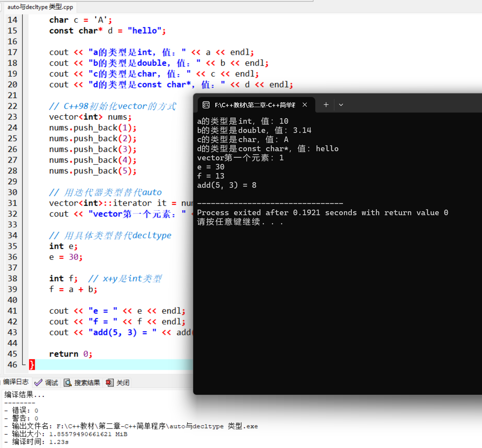The image size is (482, 448).
Task: Click the line 'cout << "e = " << e << endl;'
Action: click(117, 311)
